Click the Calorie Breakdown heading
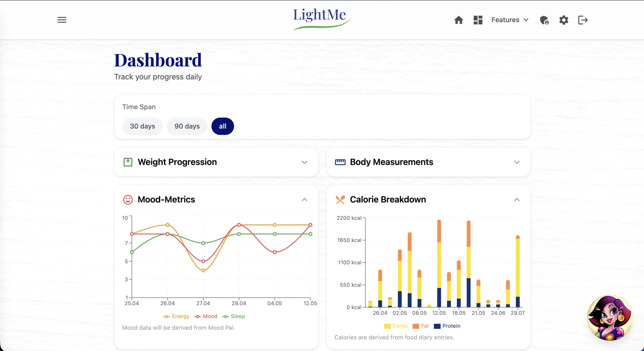 388,200
